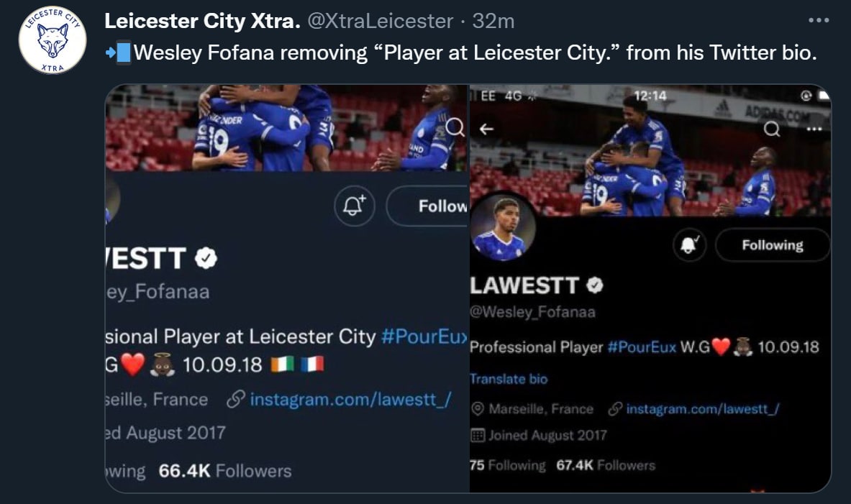Tap the back arrow in right screenshot
This screenshot has width=851, height=504.
(487, 129)
